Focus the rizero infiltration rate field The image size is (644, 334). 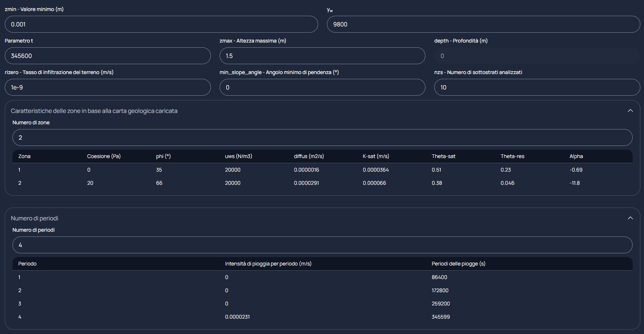[x=108, y=87]
